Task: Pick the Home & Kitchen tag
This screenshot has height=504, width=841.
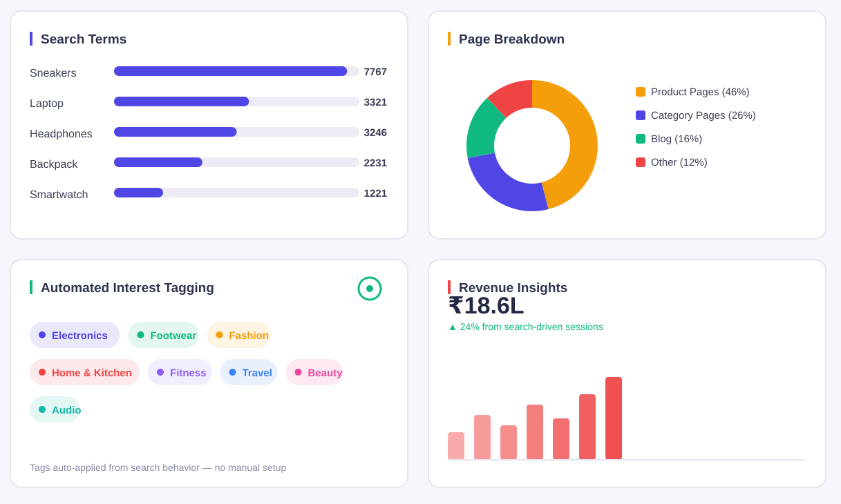Action: 84,372
